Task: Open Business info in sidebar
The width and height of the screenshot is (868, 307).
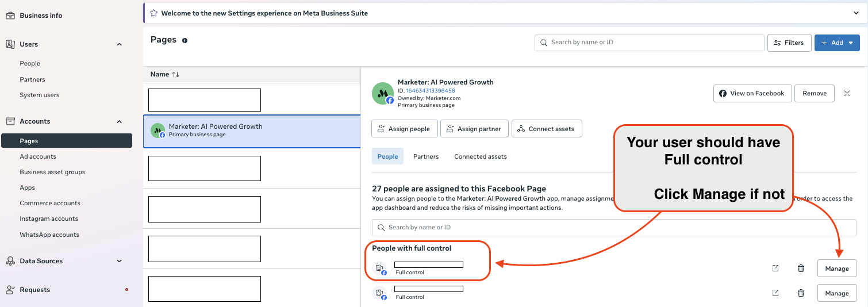Action: pos(41,16)
